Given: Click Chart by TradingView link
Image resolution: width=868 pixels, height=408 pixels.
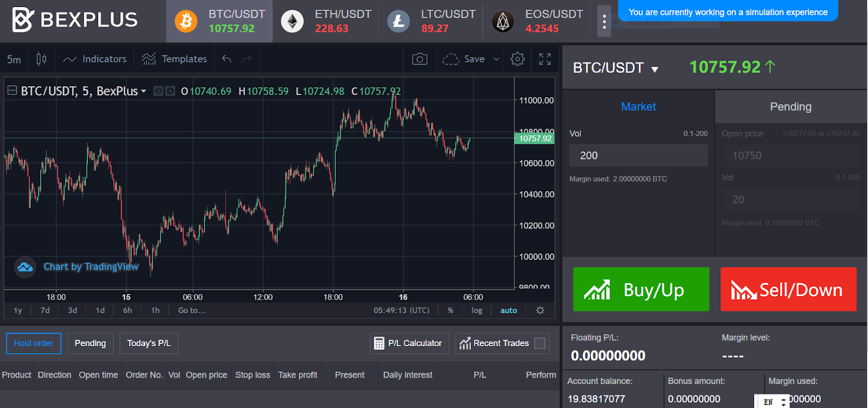Looking at the screenshot, I should point(91,267).
